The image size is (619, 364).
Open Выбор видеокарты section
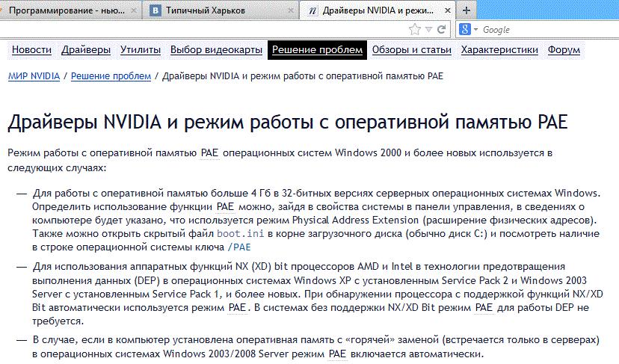(216, 50)
